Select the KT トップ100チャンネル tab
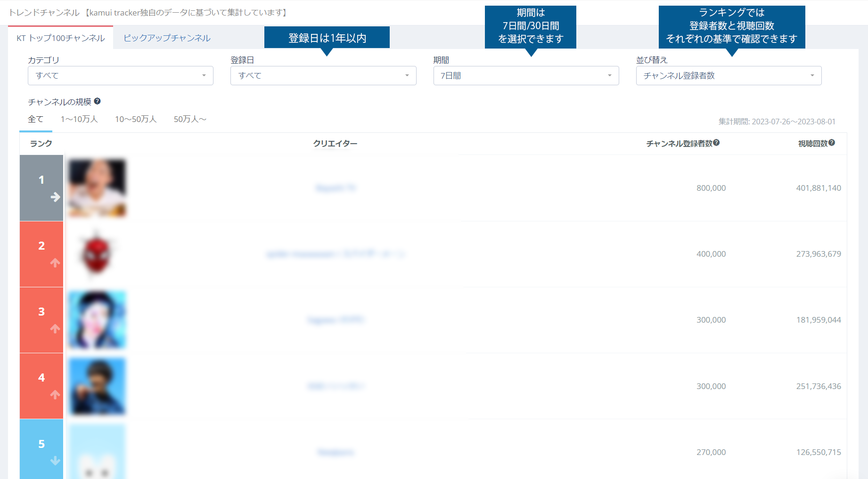868x479 pixels. [61, 38]
